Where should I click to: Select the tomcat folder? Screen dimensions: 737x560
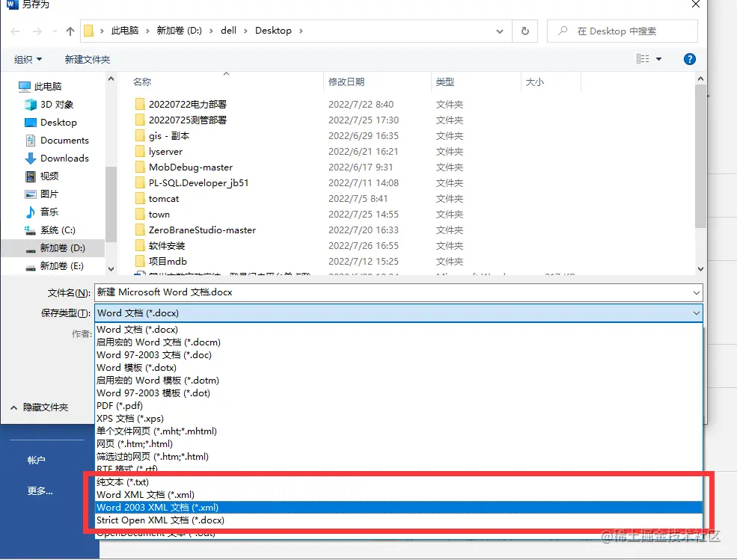click(x=157, y=198)
